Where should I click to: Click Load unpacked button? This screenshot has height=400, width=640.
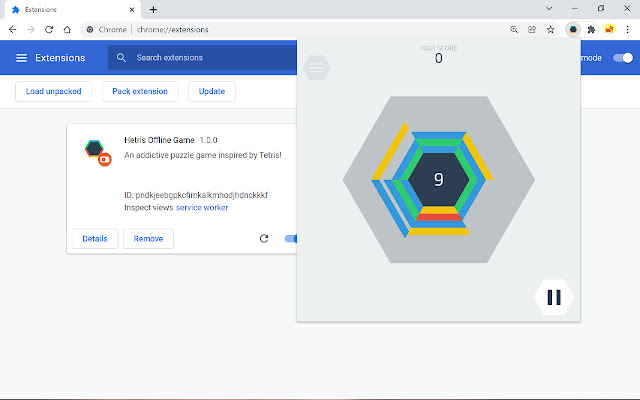[53, 91]
